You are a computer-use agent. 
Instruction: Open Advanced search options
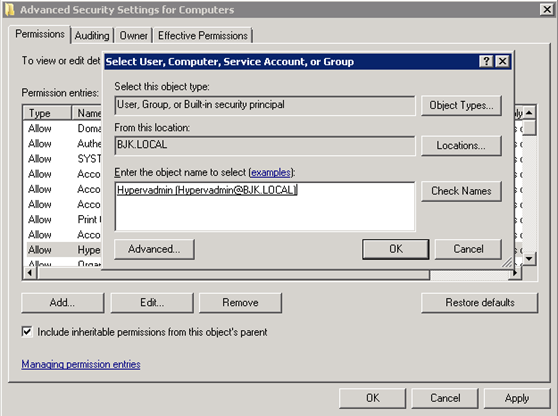(154, 249)
